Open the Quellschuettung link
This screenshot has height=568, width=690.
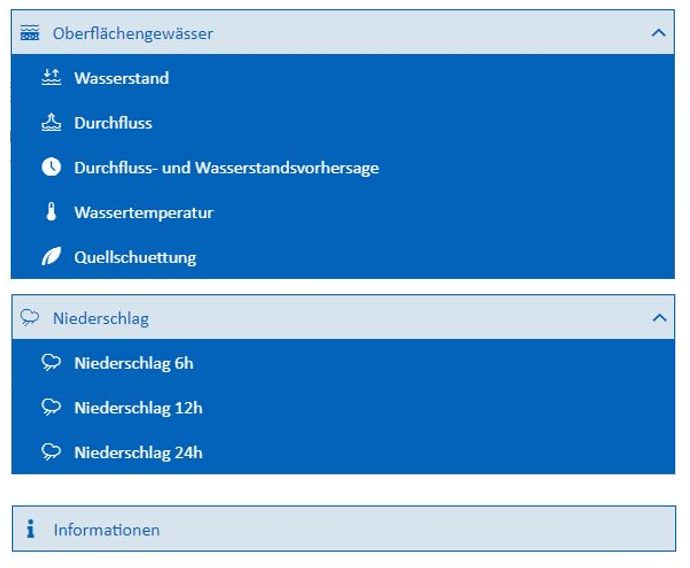coord(135,257)
